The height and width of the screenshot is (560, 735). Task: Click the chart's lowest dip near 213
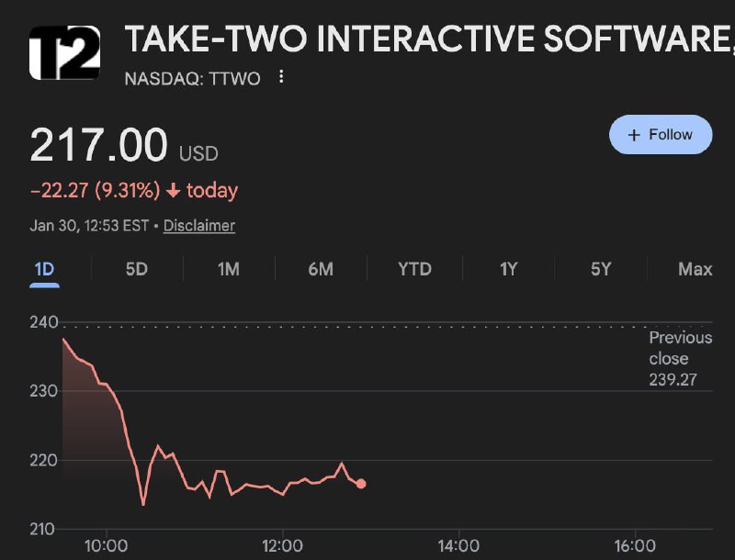[143, 504]
